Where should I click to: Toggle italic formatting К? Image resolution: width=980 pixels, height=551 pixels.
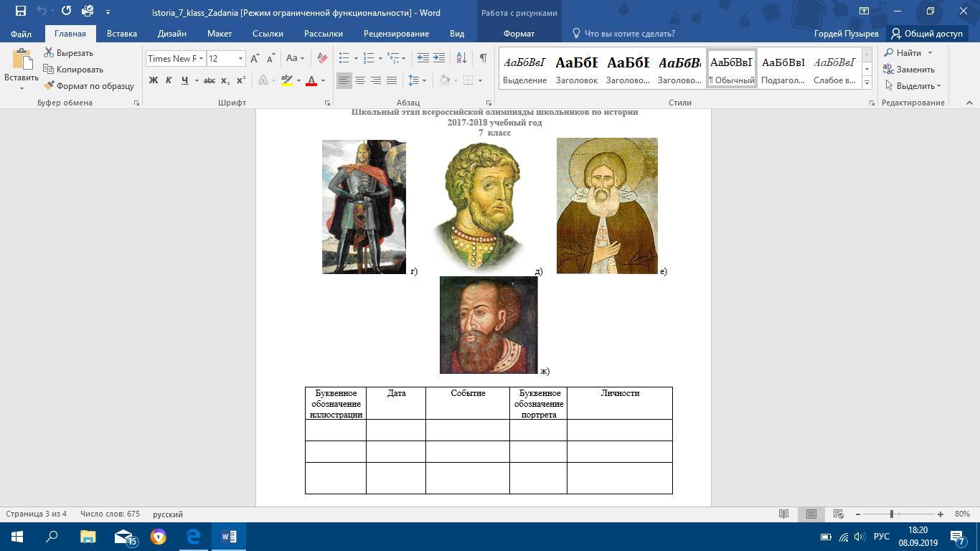click(x=169, y=80)
